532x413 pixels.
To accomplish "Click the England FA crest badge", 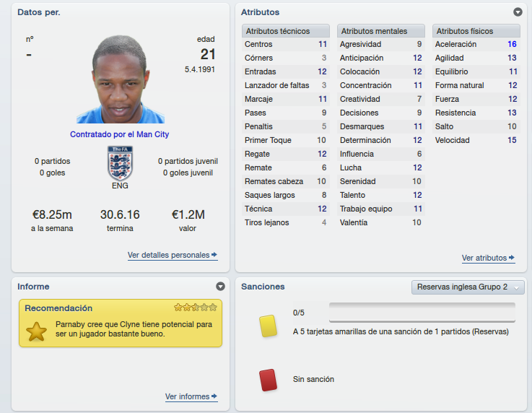I will pos(120,163).
